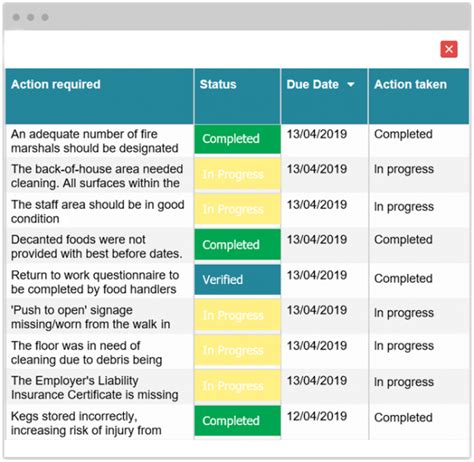
Task: Select Completed status for decanted foods row
Action: [237, 245]
